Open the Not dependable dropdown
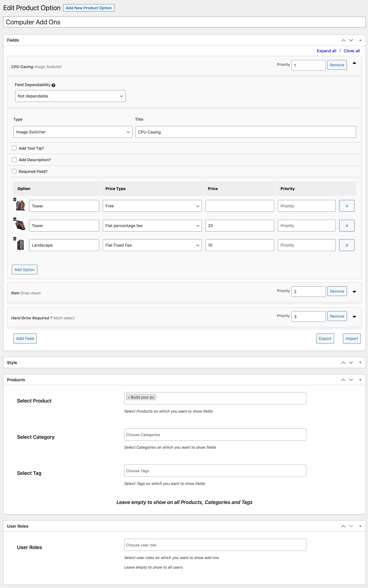The height and width of the screenshot is (588, 368). (x=70, y=96)
